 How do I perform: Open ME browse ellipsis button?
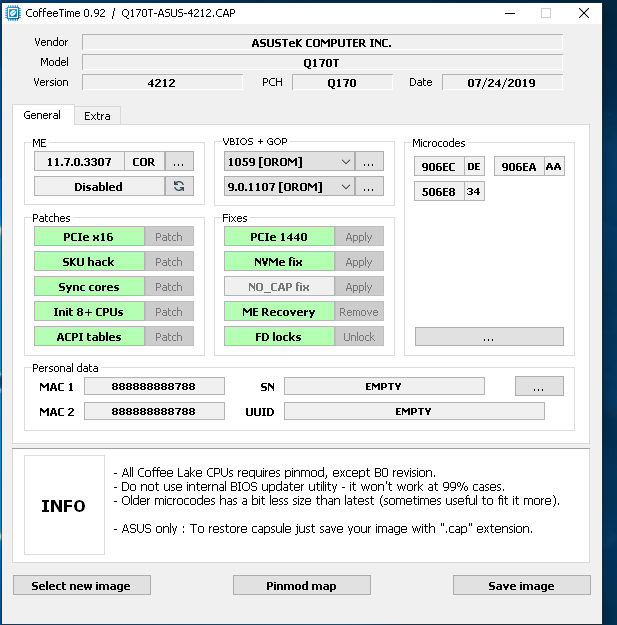pyautogui.click(x=179, y=161)
